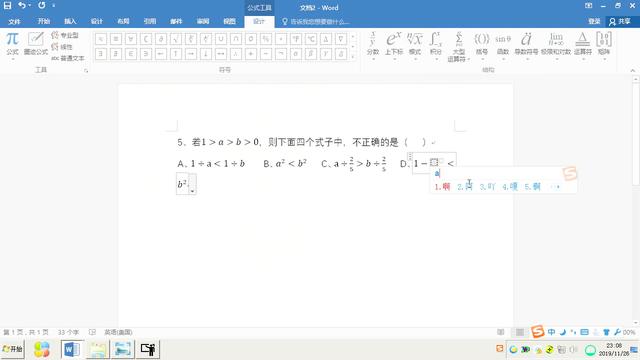Insert the plus + symbol

pyautogui.click(x=251, y=53)
